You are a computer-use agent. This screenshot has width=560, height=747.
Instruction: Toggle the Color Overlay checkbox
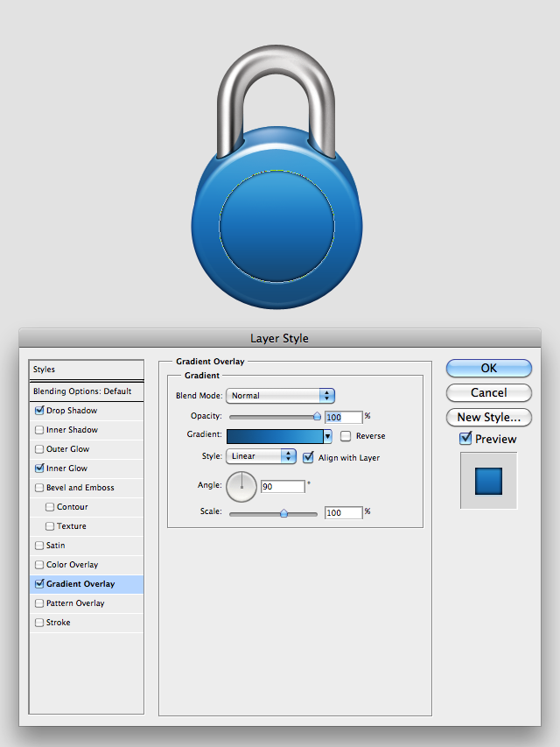pyautogui.click(x=39, y=565)
